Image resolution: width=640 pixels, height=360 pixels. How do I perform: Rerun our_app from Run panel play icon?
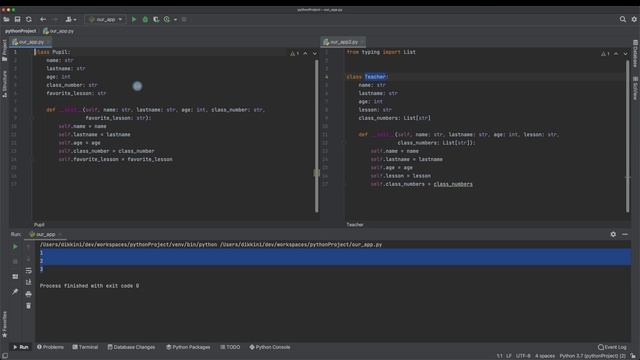coord(15,247)
